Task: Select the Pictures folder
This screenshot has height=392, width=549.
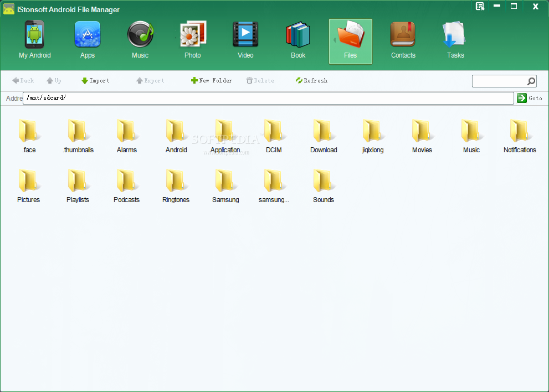Action: coord(29,186)
